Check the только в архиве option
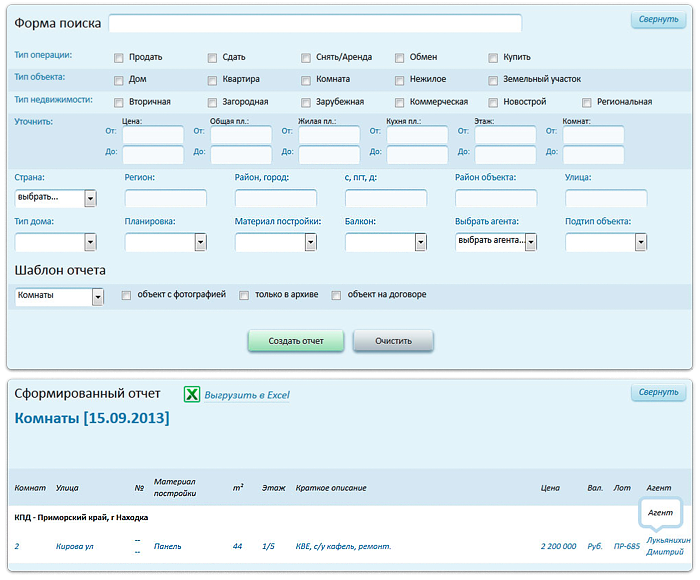Screen dimensions: 700x580 (245, 295)
